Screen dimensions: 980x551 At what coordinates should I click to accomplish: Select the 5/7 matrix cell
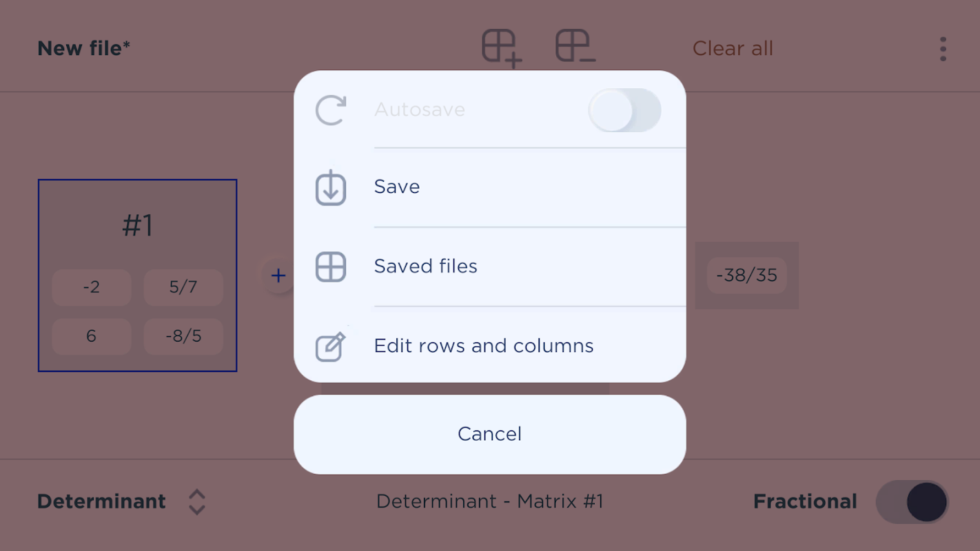(x=183, y=287)
